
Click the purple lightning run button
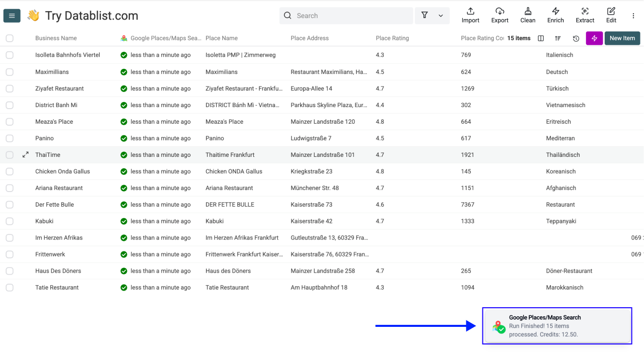(x=594, y=38)
